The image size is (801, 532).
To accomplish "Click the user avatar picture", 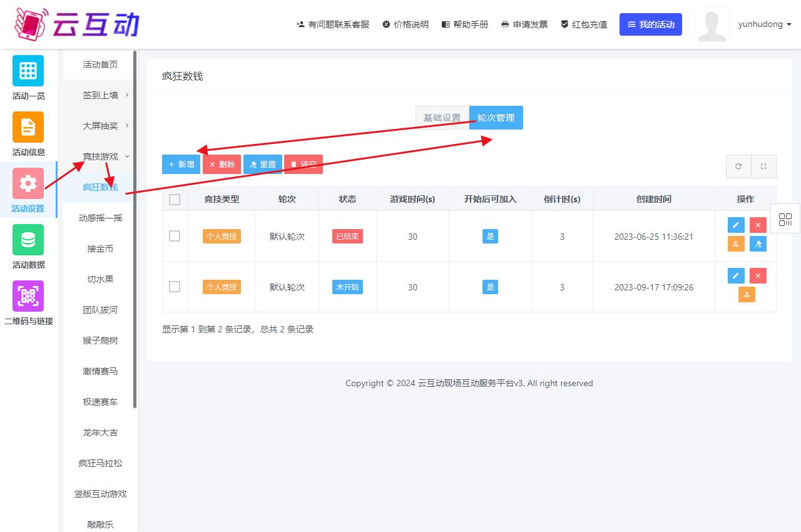I will (712, 25).
